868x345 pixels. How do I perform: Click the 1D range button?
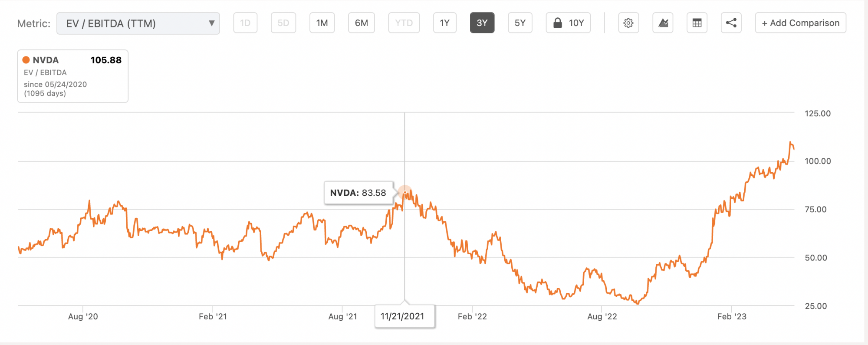[x=245, y=23]
